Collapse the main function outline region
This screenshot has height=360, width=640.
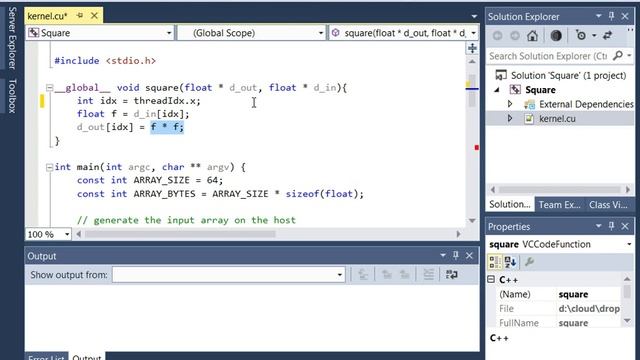click(x=49, y=167)
